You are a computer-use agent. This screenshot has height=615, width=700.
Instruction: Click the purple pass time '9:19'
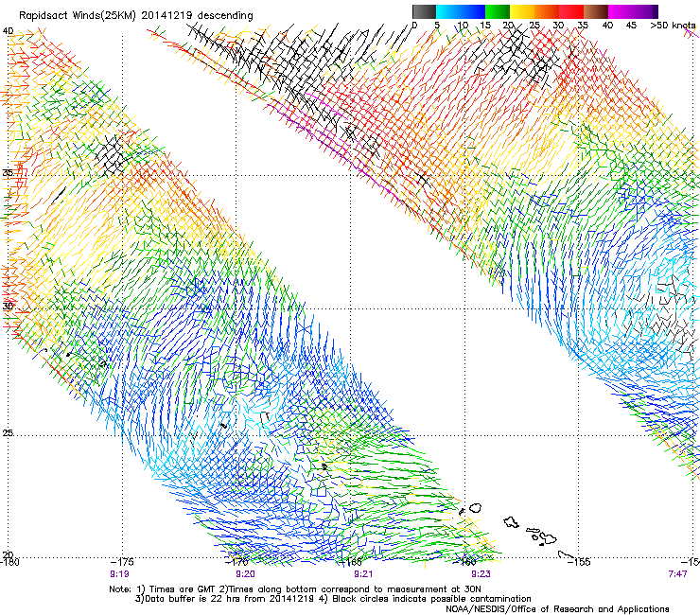tap(119, 574)
